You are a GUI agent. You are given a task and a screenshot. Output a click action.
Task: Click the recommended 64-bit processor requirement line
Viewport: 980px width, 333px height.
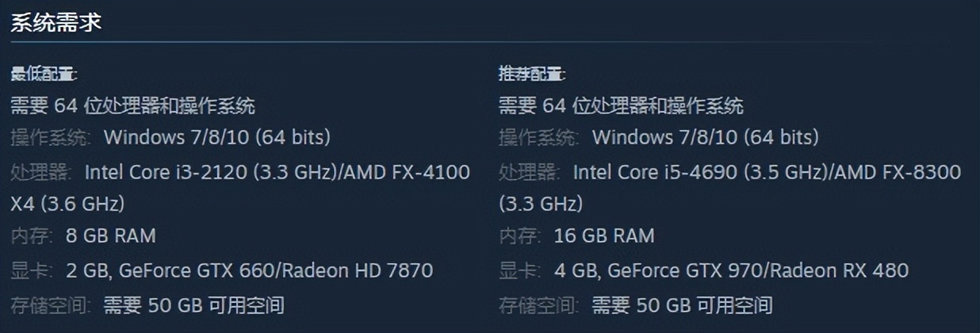click(621, 105)
